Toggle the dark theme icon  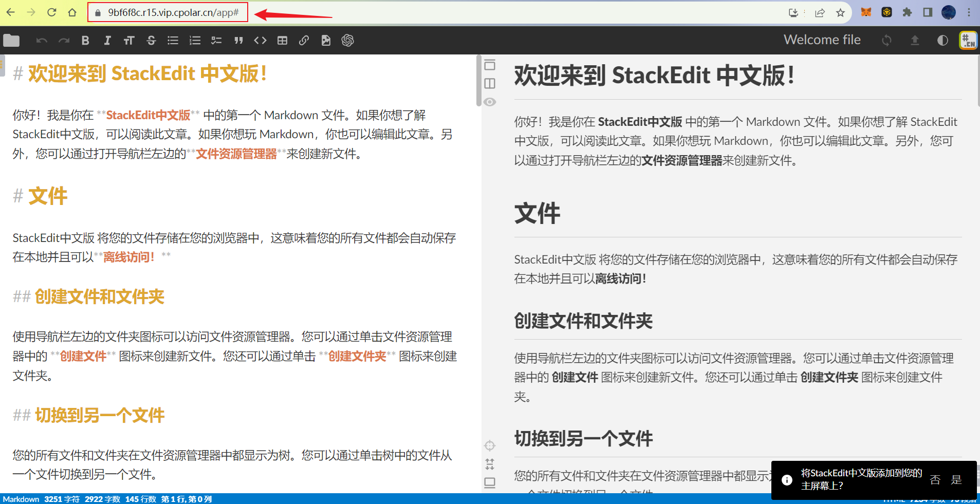[x=942, y=40]
